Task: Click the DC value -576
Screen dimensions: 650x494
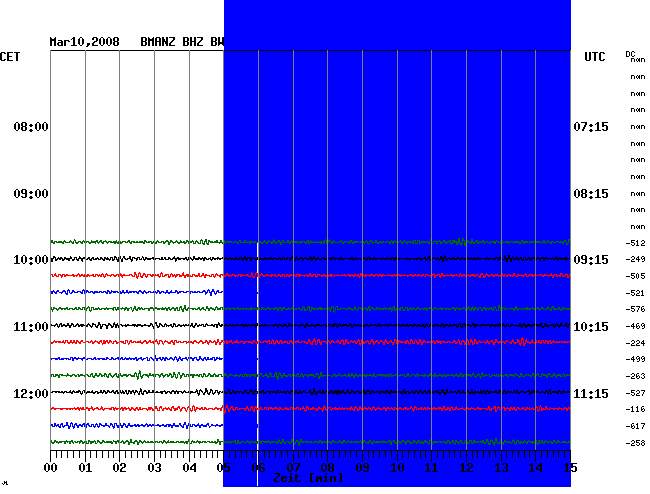Action: pyautogui.click(x=635, y=309)
